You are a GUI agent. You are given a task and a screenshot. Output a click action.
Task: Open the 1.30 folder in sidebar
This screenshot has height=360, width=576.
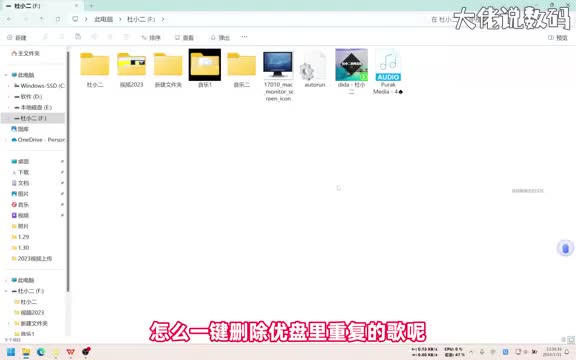click(x=20, y=248)
